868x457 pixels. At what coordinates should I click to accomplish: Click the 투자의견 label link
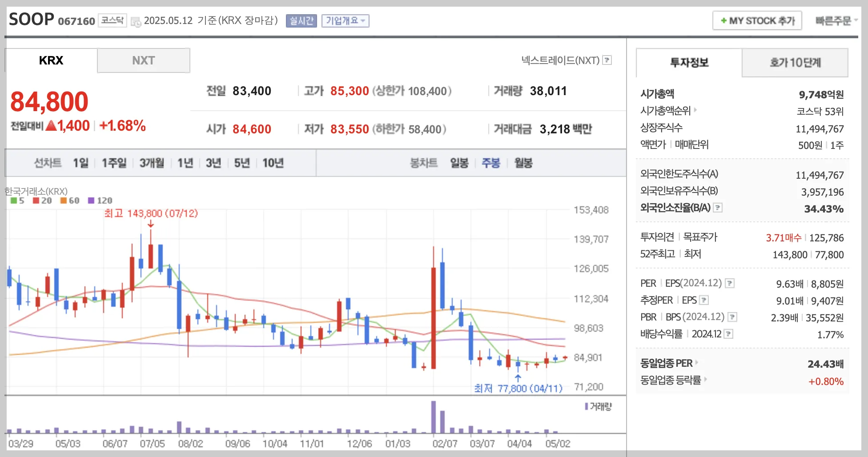[x=657, y=237]
